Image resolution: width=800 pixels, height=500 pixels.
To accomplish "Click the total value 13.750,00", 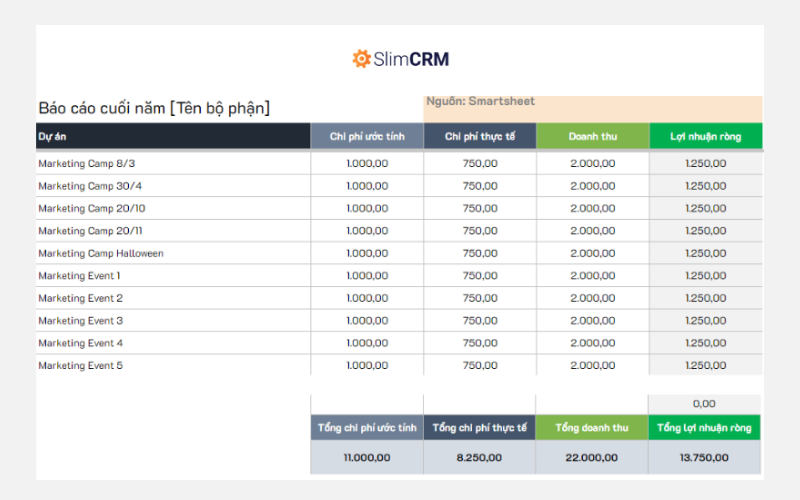I will [705, 457].
